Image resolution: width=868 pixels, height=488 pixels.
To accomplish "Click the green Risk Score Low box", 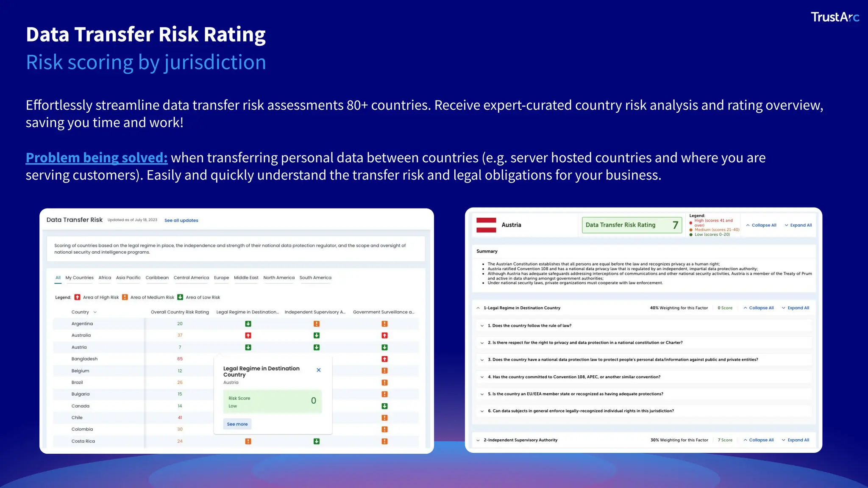I will 272,402.
